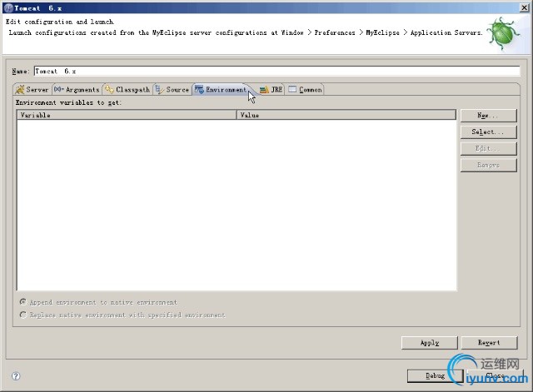Click the Environment tab icon
This screenshot has height=392, width=533.
(199, 89)
